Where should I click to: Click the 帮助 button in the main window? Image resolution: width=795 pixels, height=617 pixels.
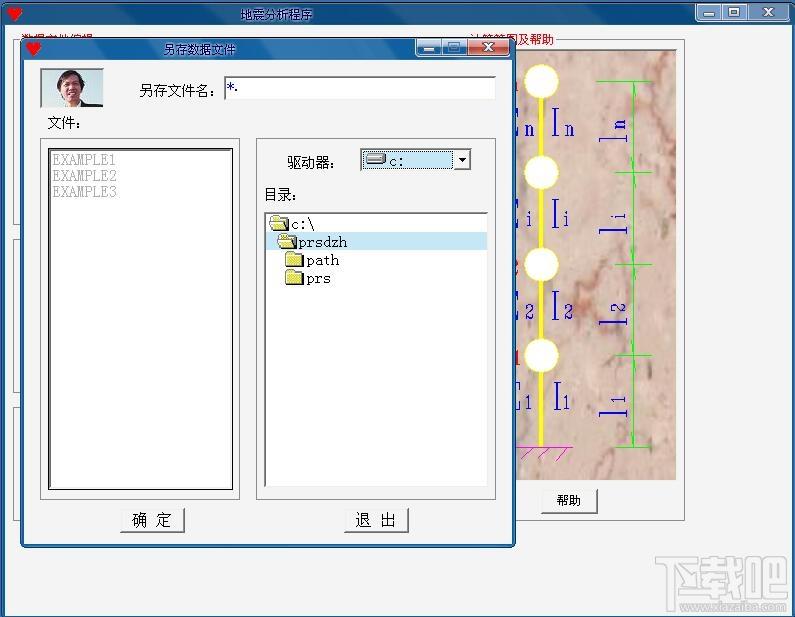[569, 501]
